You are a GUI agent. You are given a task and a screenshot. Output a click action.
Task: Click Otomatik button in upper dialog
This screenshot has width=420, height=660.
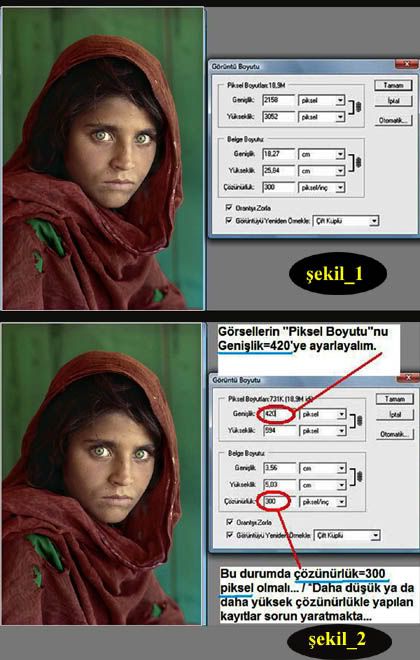click(393, 120)
